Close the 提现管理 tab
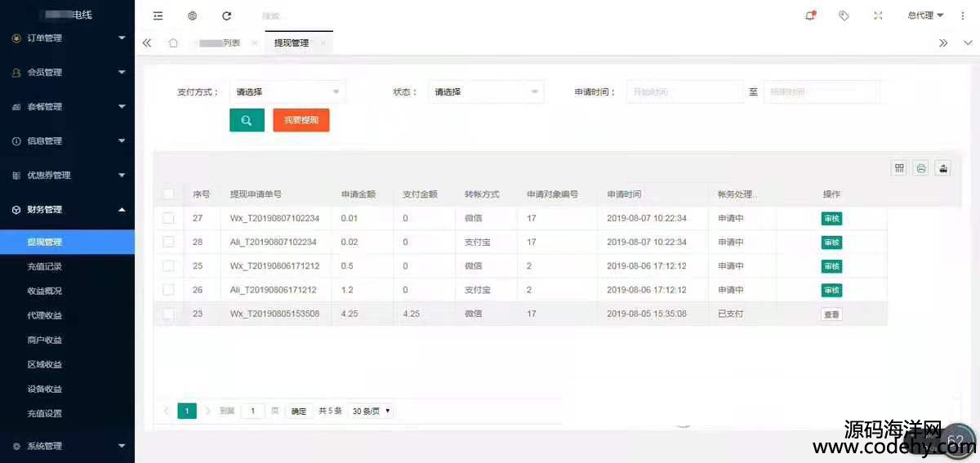 [x=323, y=43]
